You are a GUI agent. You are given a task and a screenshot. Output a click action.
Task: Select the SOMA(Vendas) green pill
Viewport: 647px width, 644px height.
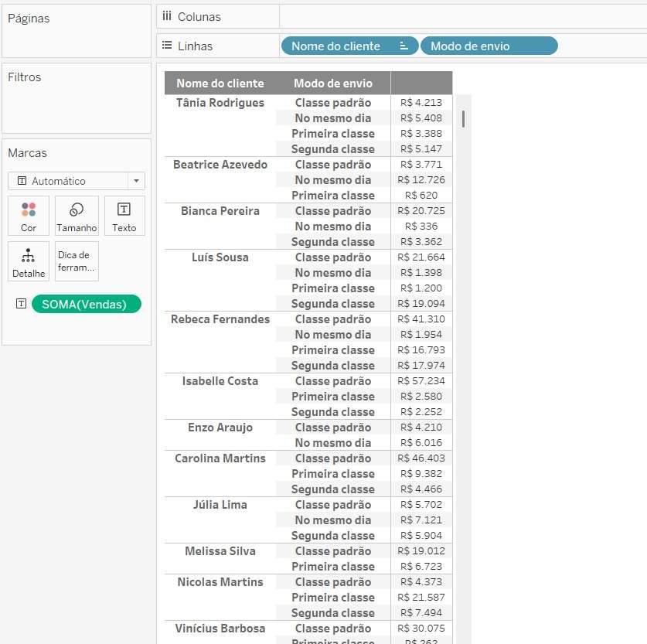click(86, 304)
